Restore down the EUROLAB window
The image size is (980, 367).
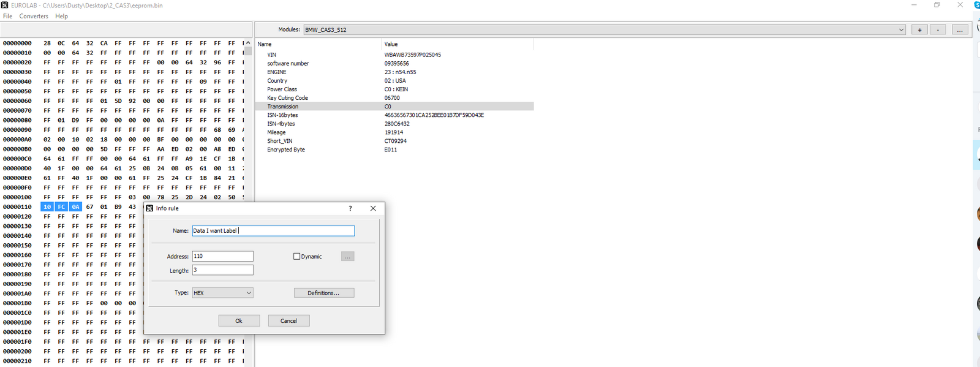click(937, 5)
